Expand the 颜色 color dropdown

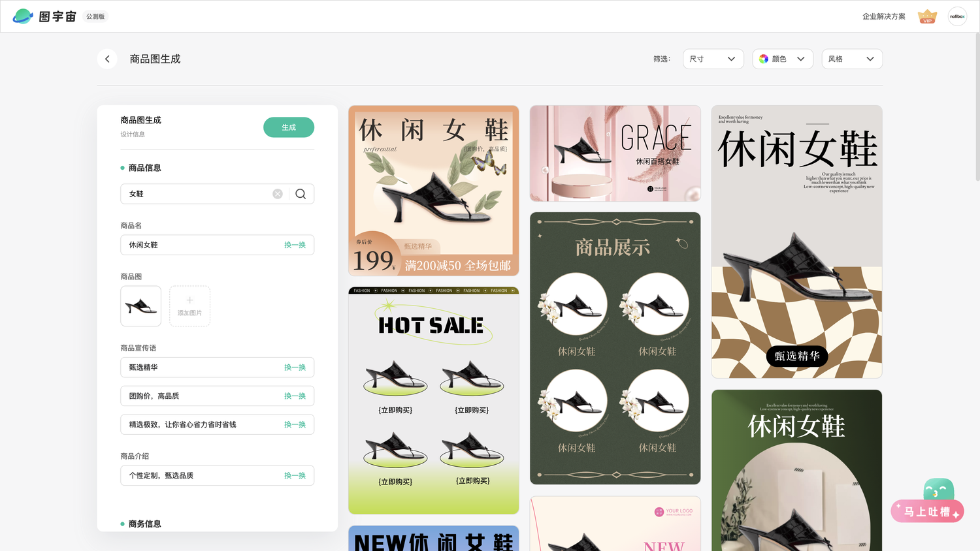(783, 59)
